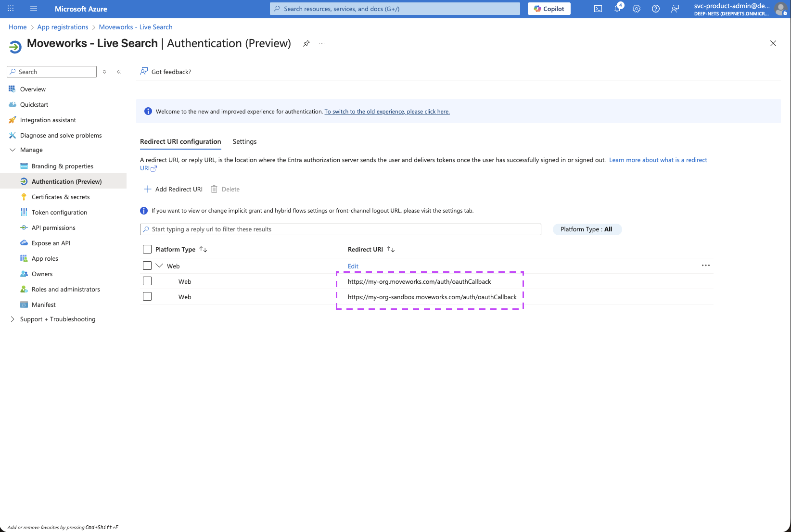Toggle the select-all checkbox in table header
791x532 pixels.
coord(147,249)
